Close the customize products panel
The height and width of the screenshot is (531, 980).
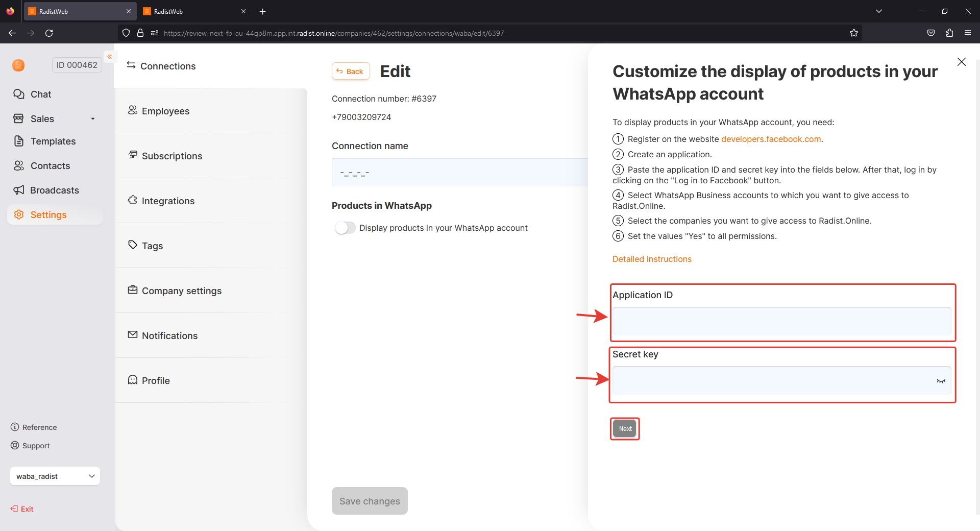tap(961, 62)
